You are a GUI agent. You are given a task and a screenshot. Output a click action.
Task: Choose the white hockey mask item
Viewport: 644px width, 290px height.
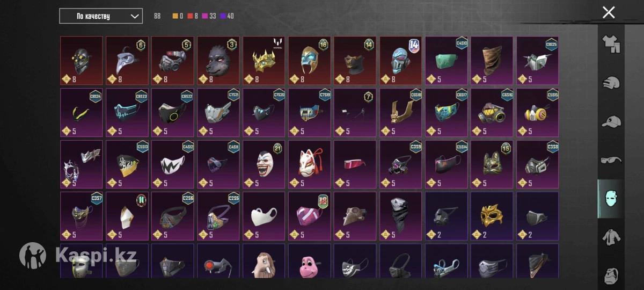(81, 262)
